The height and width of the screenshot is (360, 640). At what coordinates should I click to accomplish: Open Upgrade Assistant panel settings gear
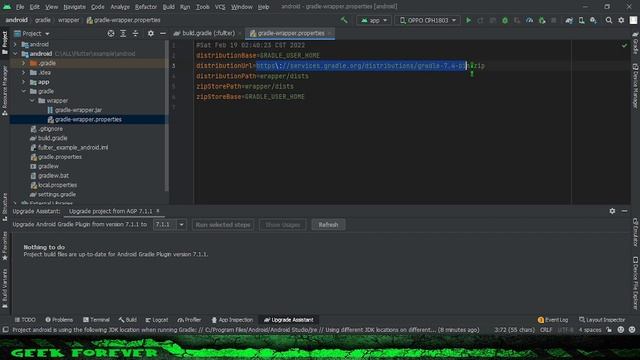[x=612, y=211]
